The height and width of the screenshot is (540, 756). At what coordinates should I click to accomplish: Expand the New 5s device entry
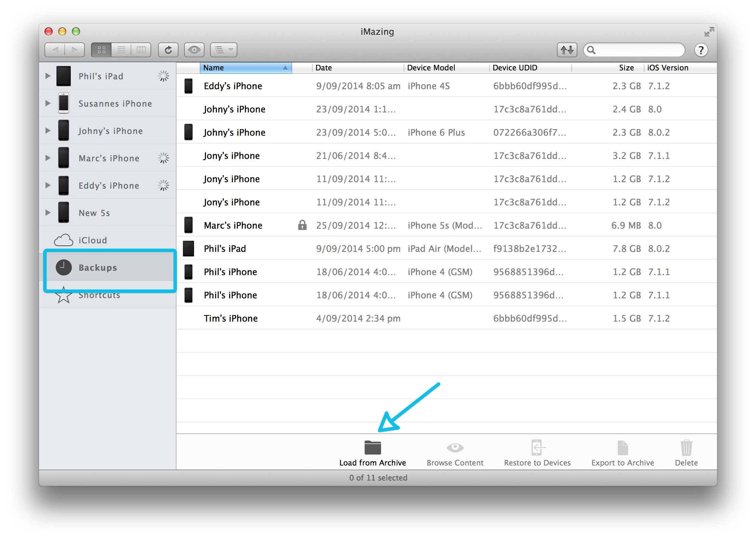tap(48, 213)
